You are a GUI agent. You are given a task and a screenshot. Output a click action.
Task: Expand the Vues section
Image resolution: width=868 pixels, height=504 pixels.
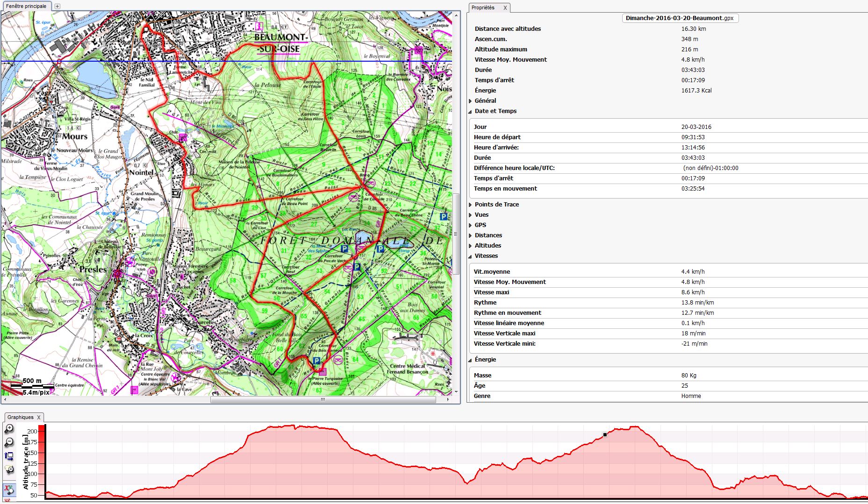(471, 215)
